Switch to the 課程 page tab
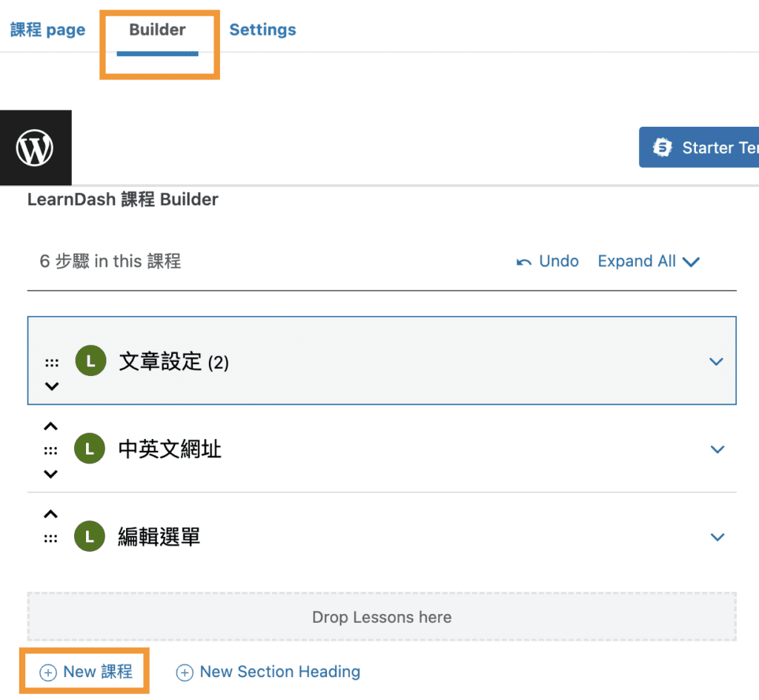Viewport: 759px width, 700px height. click(47, 30)
